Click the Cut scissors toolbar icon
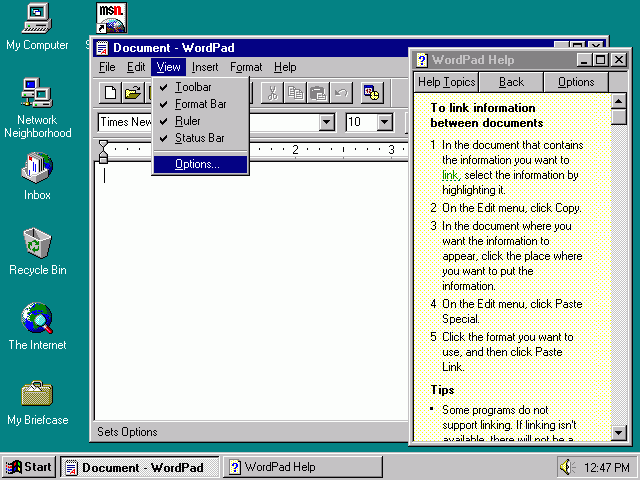The image size is (640, 480). (272, 93)
